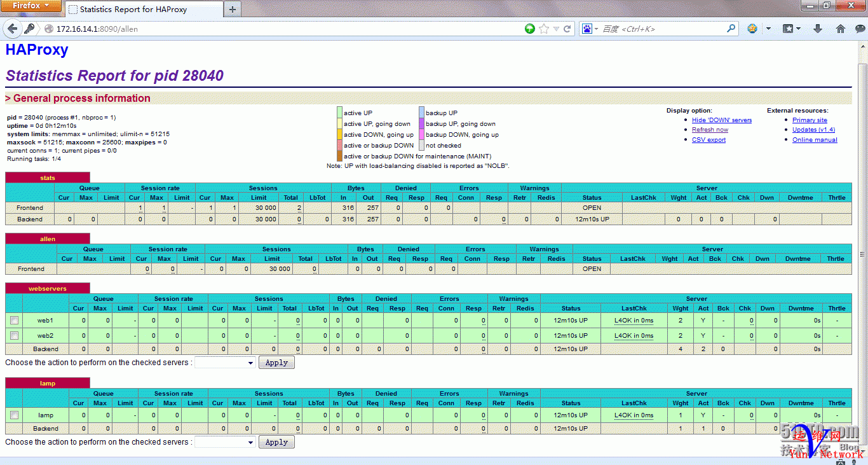Open a new tab with the plus button
This screenshot has width=868, height=465.
point(233,10)
